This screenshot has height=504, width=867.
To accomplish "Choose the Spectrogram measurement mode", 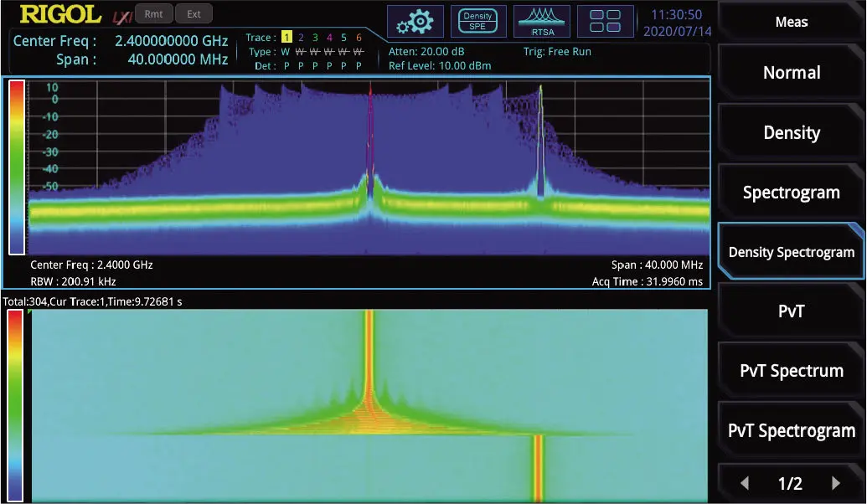I will click(x=792, y=193).
